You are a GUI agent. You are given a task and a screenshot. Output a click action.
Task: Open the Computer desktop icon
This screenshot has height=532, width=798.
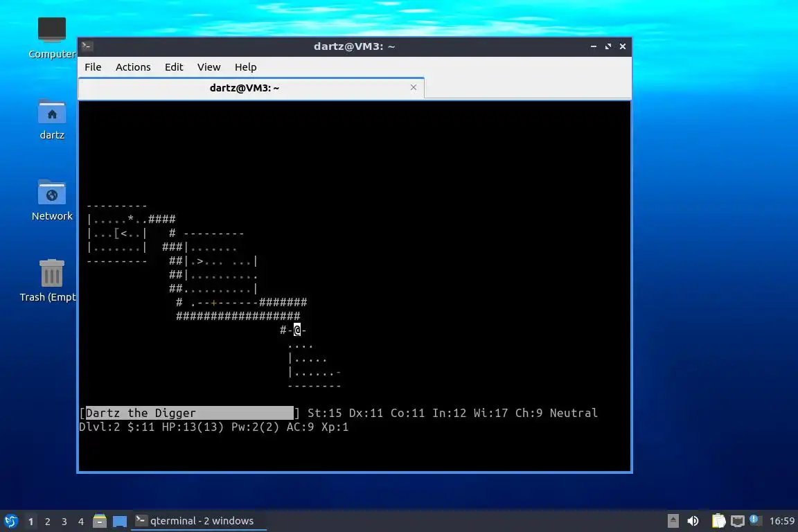pos(51,37)
